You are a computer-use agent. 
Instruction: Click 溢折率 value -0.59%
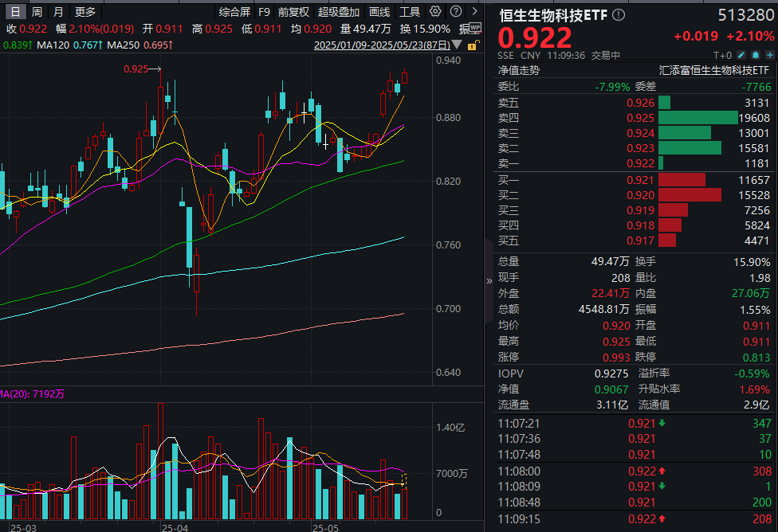(x=752, y=374)
